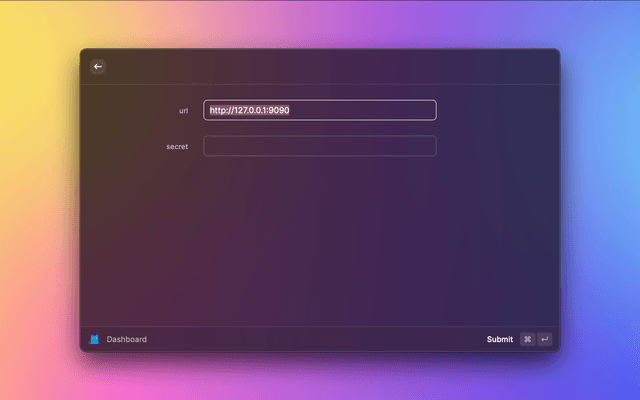Click the Dashboard title in footer

click(x=127, y=339)
